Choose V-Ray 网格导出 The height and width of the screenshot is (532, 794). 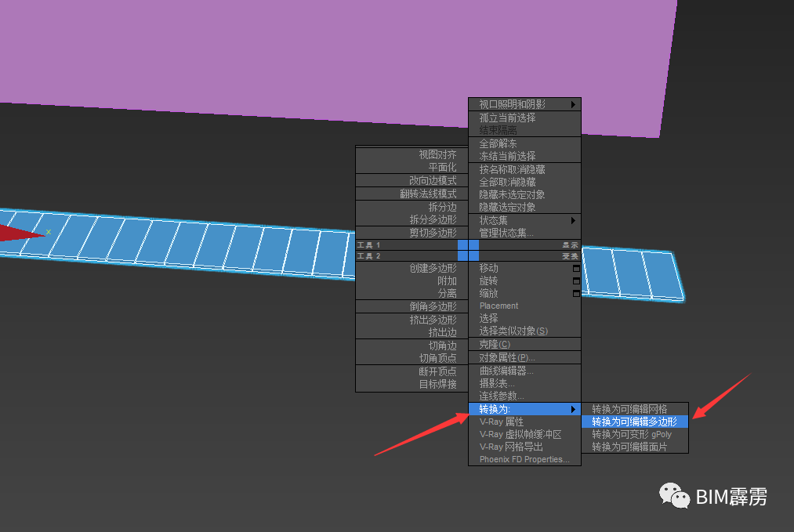point(524,447)
